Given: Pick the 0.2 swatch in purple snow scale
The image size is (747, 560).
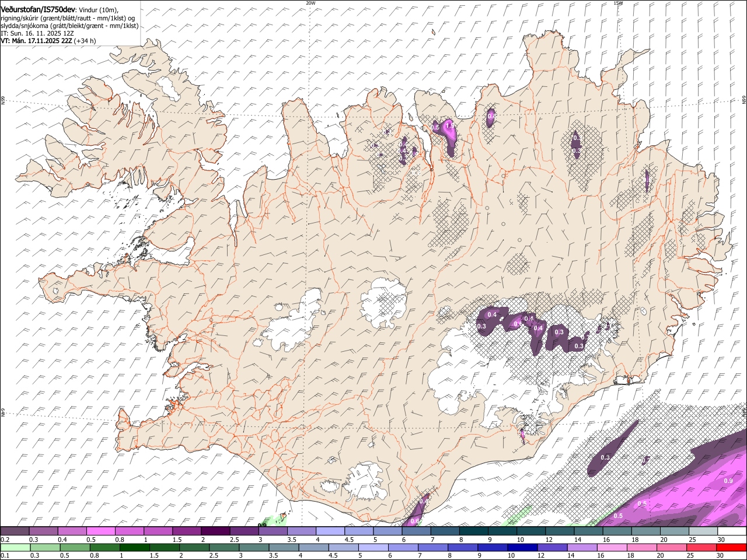Looking at the screenshot, I should click(15, 531).
